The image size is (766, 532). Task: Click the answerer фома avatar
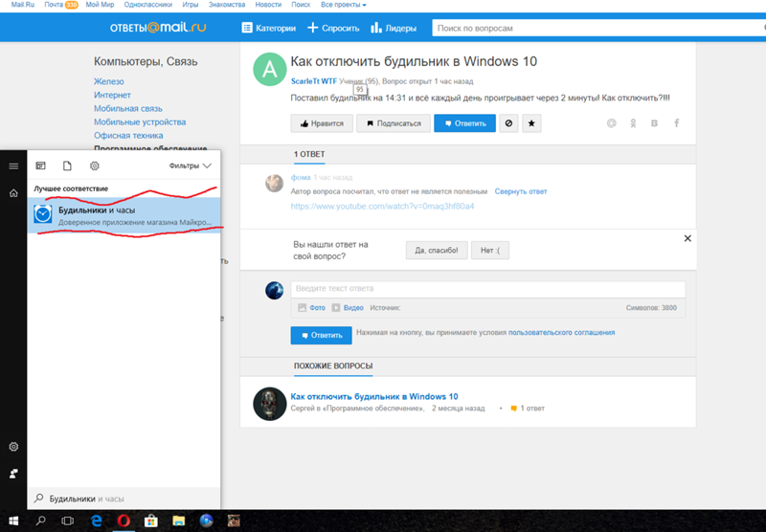coord(274,184)
